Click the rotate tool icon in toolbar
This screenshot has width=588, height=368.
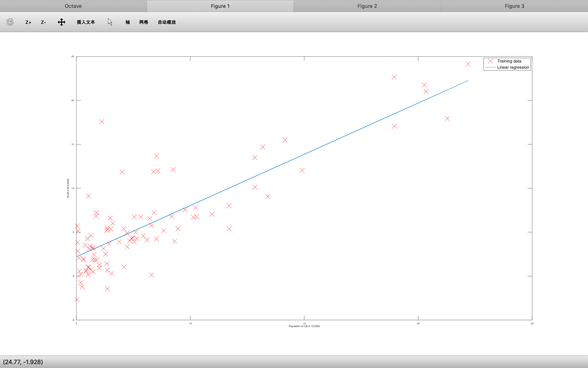click(10, 22)
